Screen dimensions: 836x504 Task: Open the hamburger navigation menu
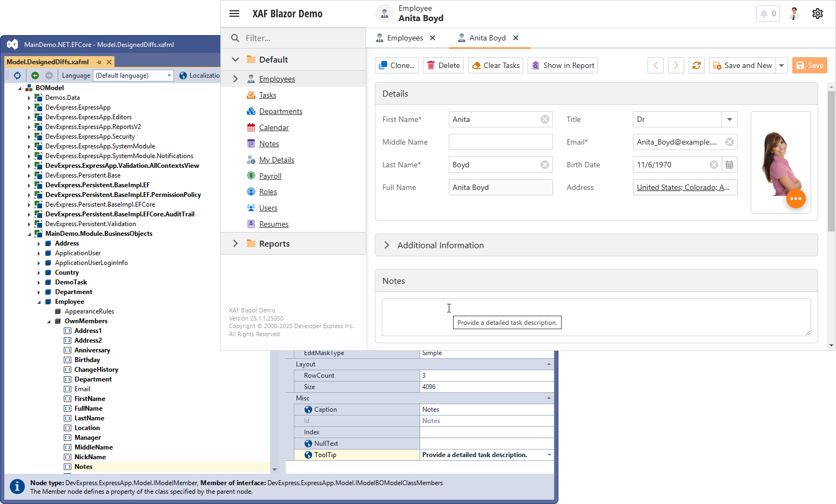click(x=234, y=13)
